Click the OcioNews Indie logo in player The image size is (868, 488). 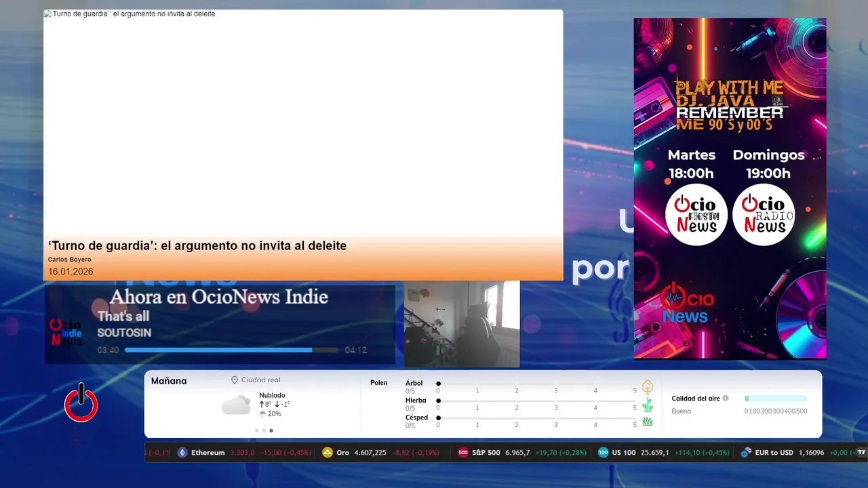[x=66, y=331]
